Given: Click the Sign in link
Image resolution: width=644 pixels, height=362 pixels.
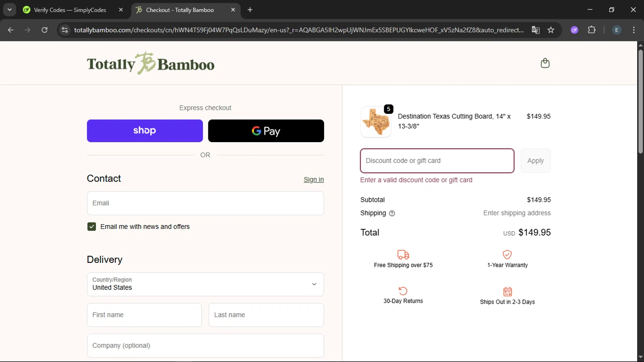Looking at the screenshot, I should (313, 179).
